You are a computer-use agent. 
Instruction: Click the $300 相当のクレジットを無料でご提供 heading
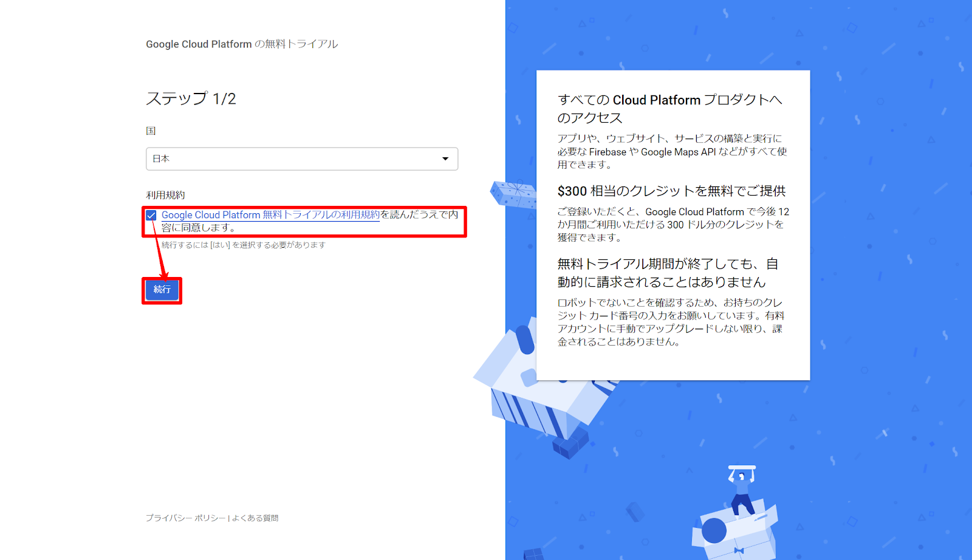coord(672,191)
